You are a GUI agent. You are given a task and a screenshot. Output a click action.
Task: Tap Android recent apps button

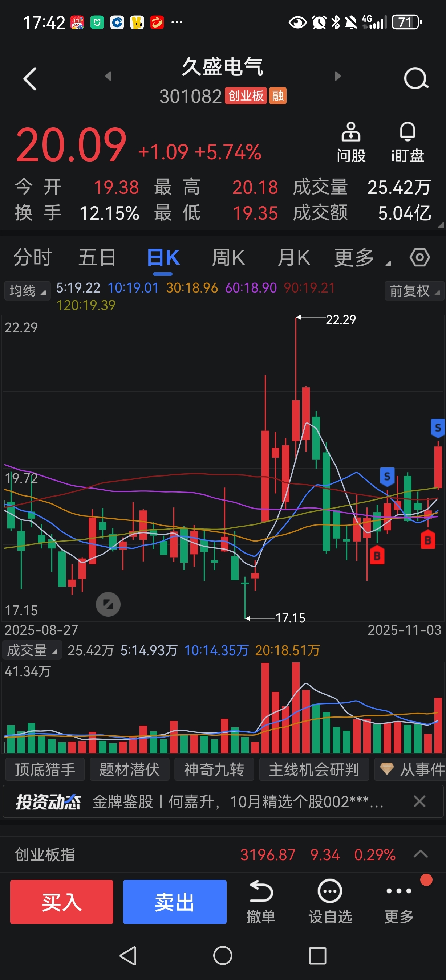317,955
